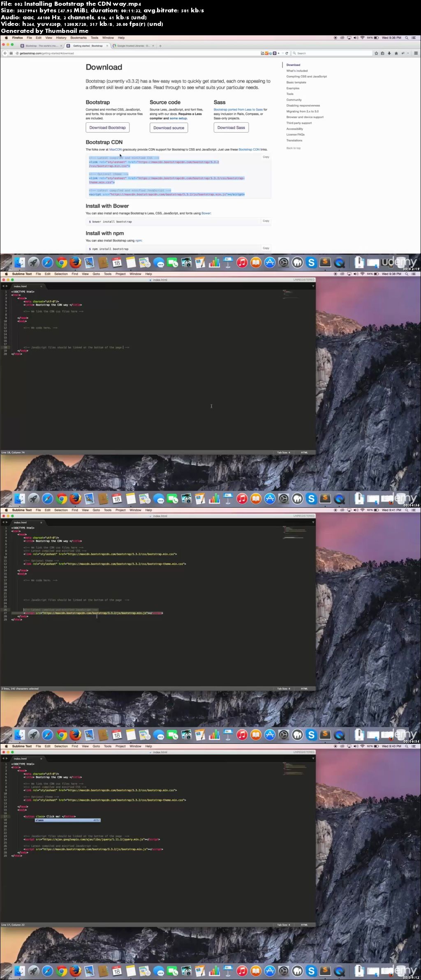Open System Preferences from dock below Firefox window
421x980 pixels.
coord(284,262)
